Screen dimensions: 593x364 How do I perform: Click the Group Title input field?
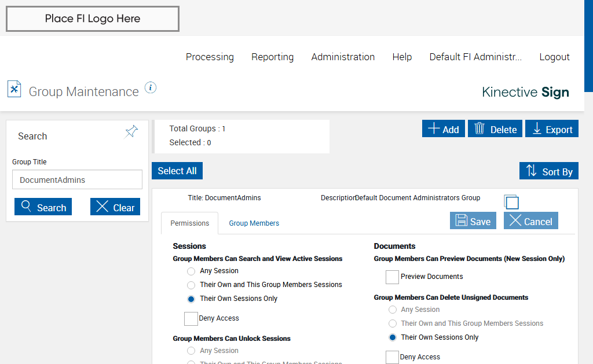77,180
